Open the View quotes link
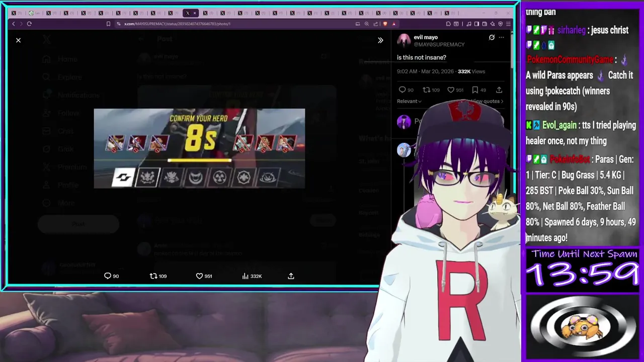The image size is (644, 362). pos(487,101)
